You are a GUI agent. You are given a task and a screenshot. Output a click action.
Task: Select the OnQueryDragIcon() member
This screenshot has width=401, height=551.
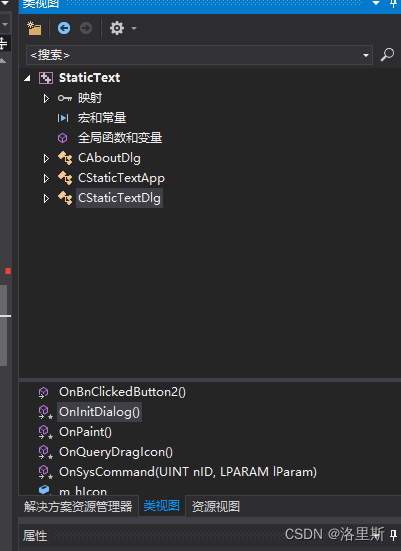tap(116, 452)
